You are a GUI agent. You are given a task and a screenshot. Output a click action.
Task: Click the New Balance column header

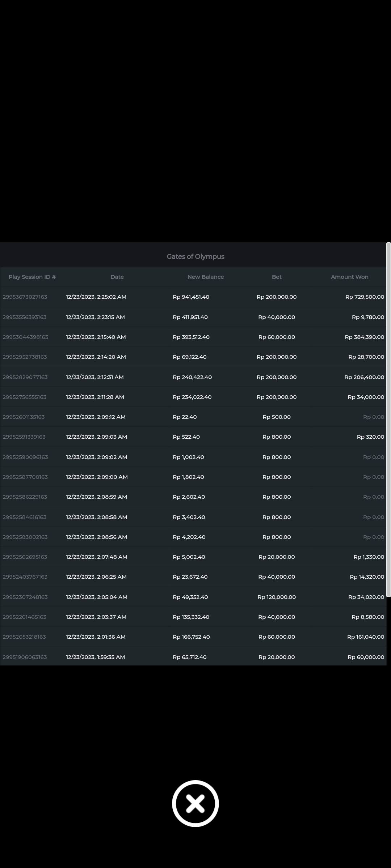point(205,277)
